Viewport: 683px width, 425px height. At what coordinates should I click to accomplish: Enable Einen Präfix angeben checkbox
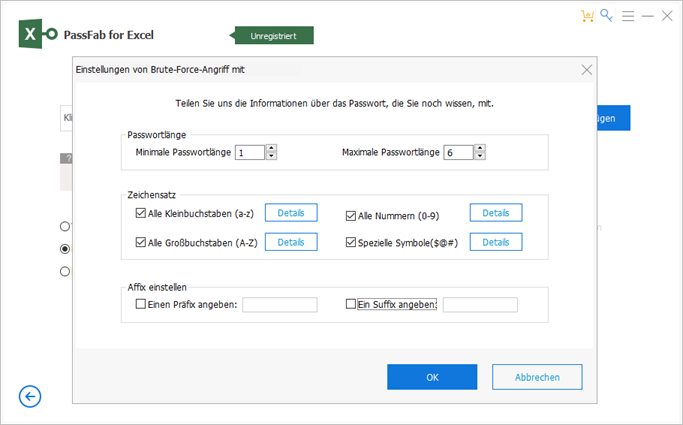pos(140,304)
